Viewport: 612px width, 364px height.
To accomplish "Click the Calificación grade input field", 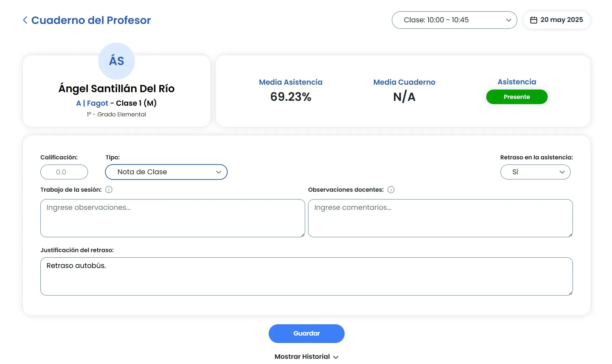I will coord(64,172).
